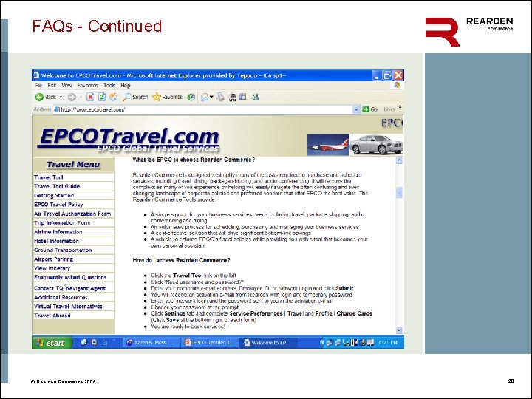
Task: Open the Travel Tool Guide link
Action: pyautogui.click(x=57, y=186)
